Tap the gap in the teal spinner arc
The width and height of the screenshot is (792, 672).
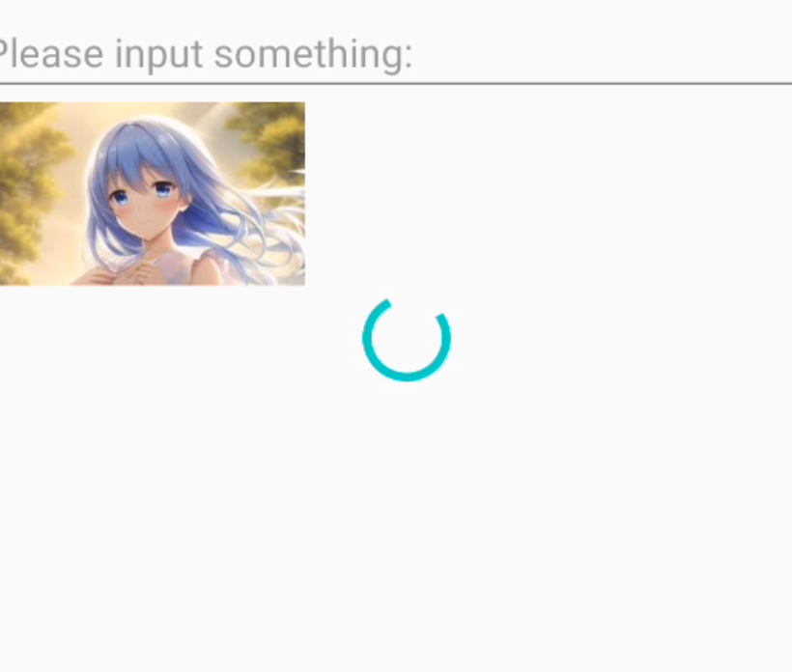coord(415,306)
